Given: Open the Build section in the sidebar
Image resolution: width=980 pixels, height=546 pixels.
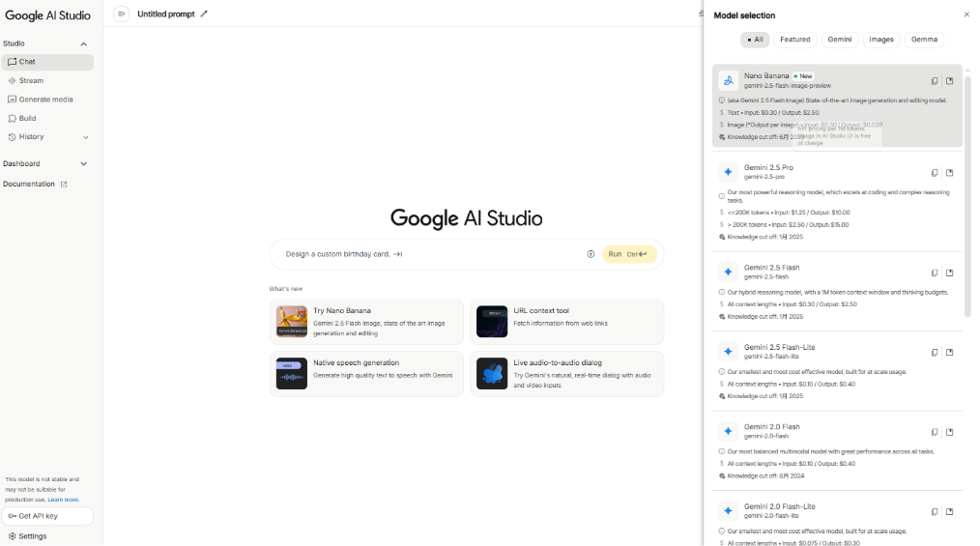Looking at the screenshot, I should tap(47, 118).
